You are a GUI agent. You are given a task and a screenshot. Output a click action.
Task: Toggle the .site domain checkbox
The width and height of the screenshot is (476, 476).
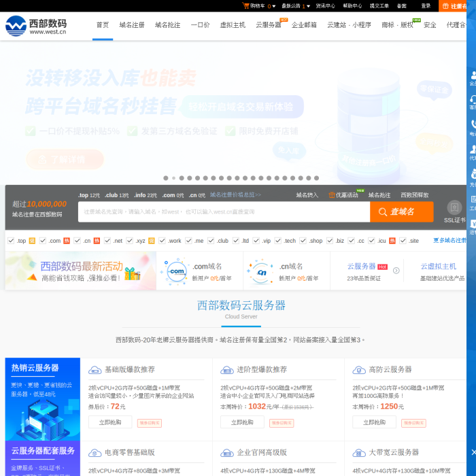(403, 241)
